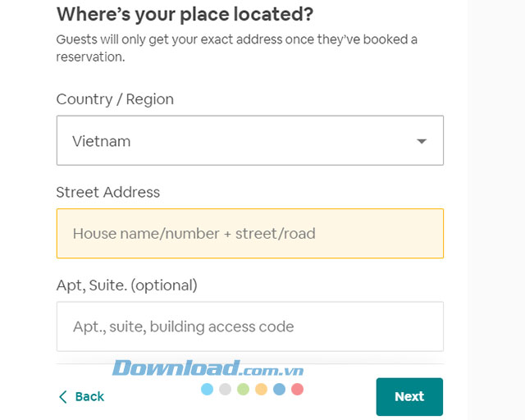Focus the Street Address input field
This screenshot has width=525, height=420.
(249, 234)
